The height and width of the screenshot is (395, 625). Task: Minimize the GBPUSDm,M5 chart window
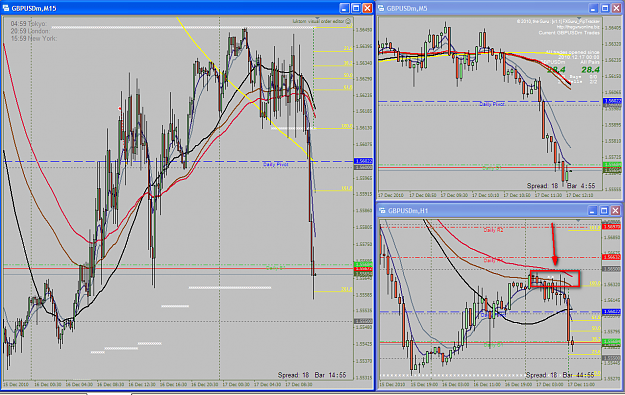coord(593,8)
